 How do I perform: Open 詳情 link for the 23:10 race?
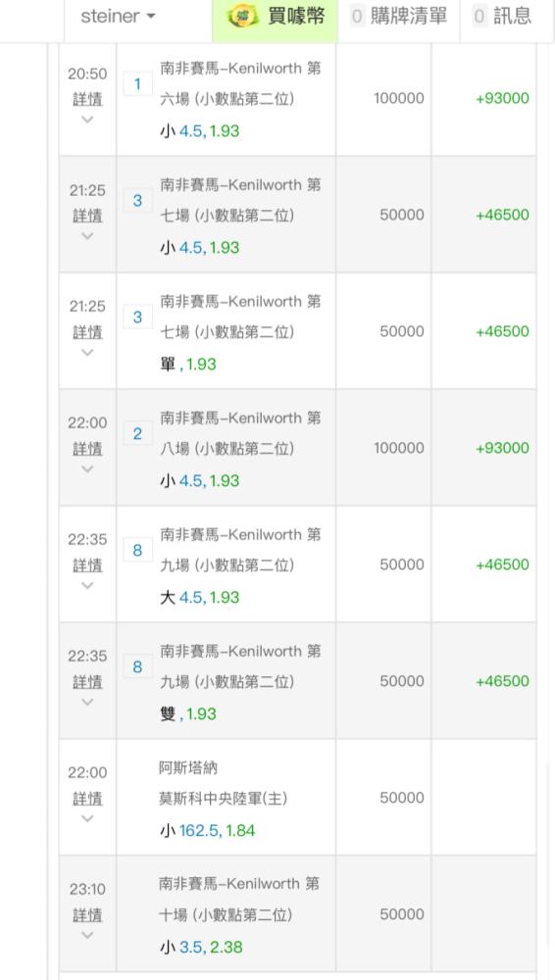(x=87, y=915)
